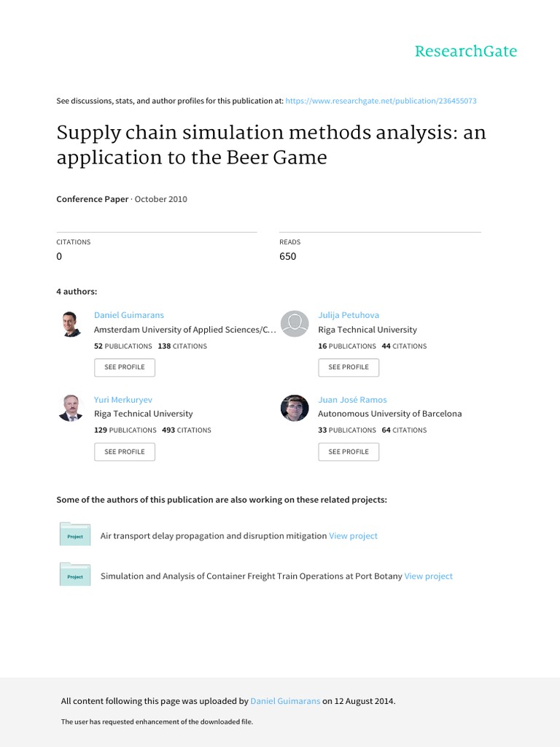
Task: Open Daniel Guimarans author name link
Action: pyautogui.click(x=129, y=315)
